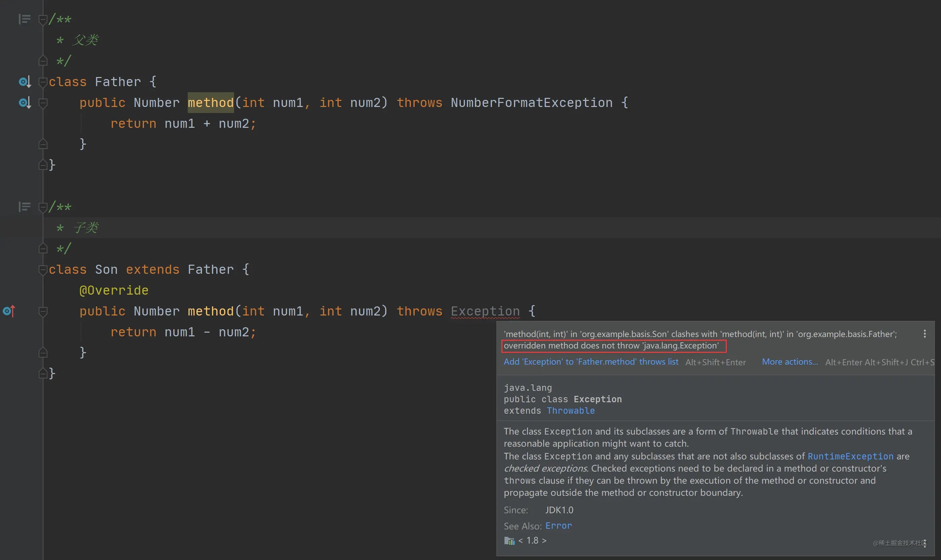This screenshot has height=560, width=941.
Task: Toggle rendered view of Son class doc comment
Action: tap(25, 207)
